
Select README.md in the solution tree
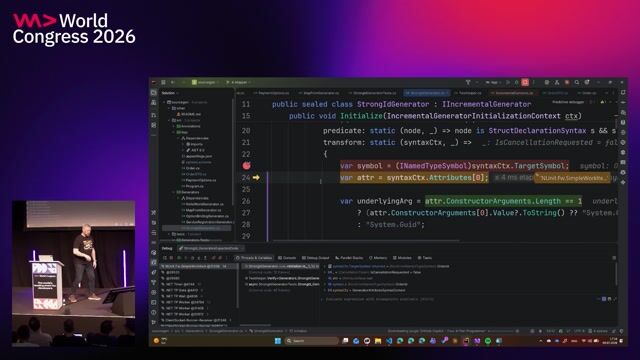click(191, 114)
